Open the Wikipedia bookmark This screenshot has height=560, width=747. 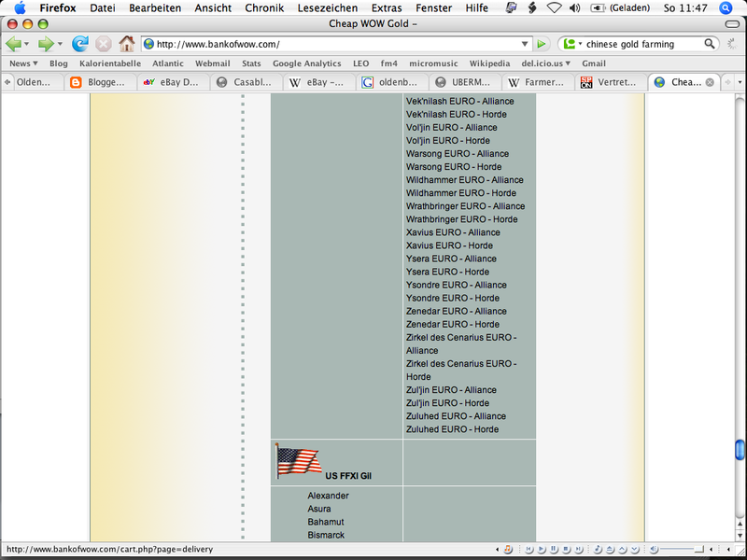pos(489,63)
